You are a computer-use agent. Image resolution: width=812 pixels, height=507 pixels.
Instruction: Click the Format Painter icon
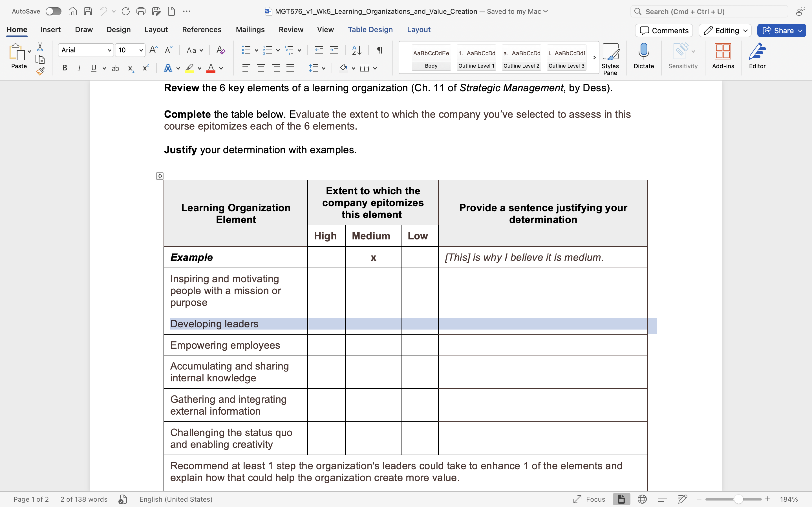click(x=40, y=71)
